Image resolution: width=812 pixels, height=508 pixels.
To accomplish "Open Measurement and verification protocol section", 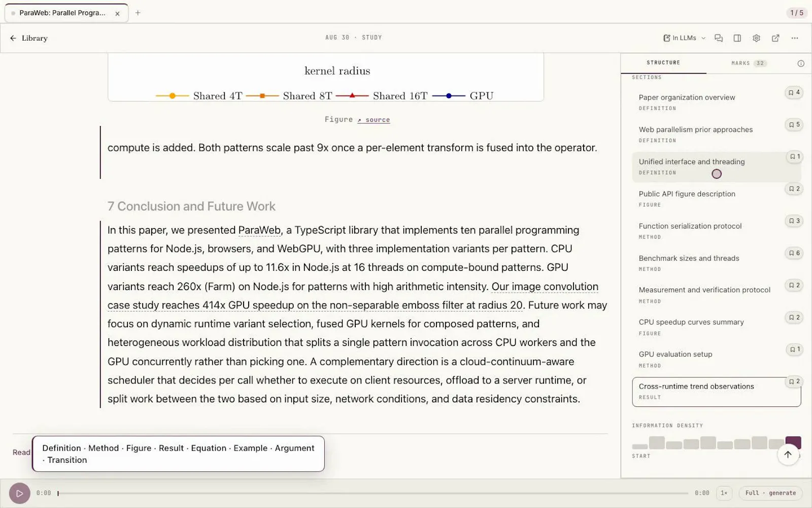I will tap(717, 295).
